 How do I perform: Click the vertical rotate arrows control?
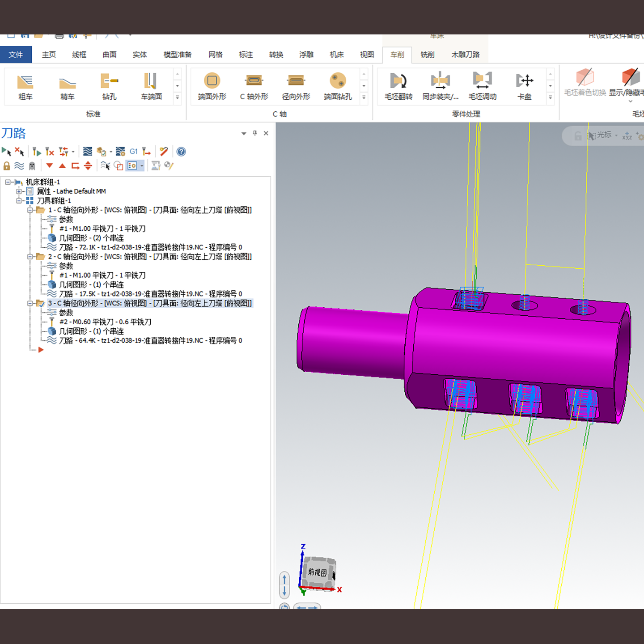284,585
